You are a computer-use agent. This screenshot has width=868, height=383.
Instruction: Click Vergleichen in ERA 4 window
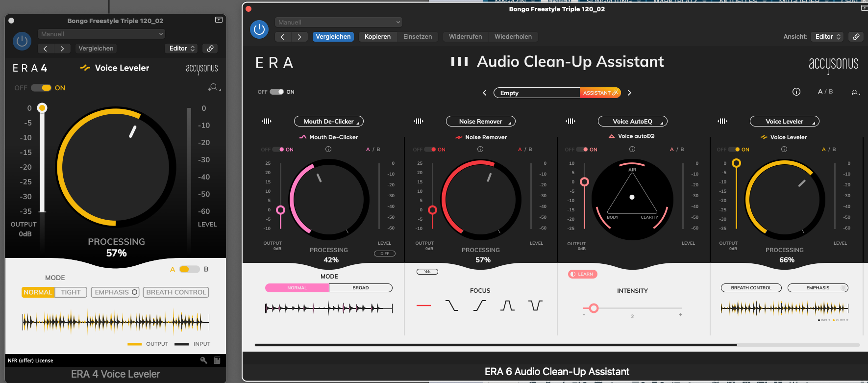click(96, 49)
